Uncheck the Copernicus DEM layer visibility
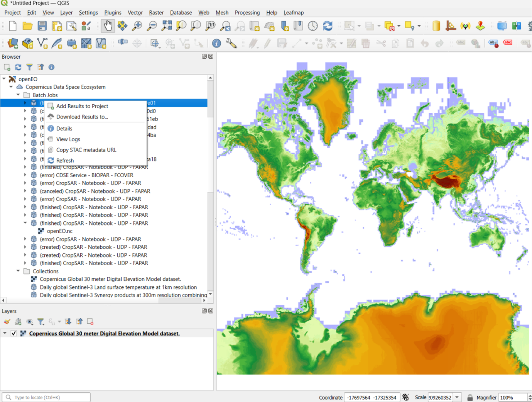 (14, 333)
